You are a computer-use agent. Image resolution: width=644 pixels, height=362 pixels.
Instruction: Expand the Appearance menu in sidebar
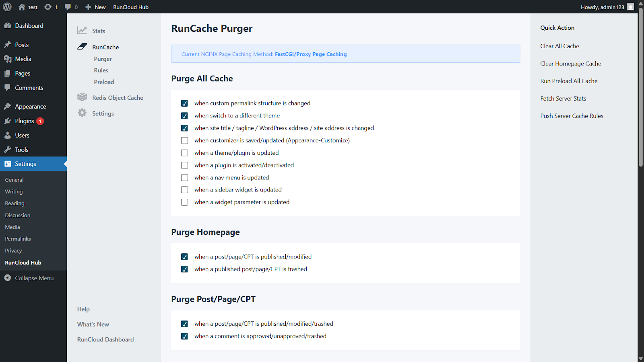coord(30,107)
